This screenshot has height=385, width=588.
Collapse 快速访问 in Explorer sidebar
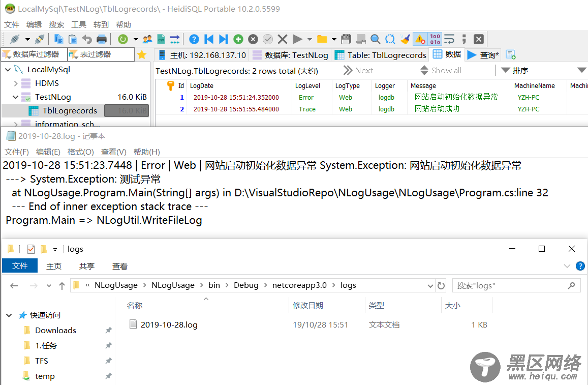click(9, 315)
